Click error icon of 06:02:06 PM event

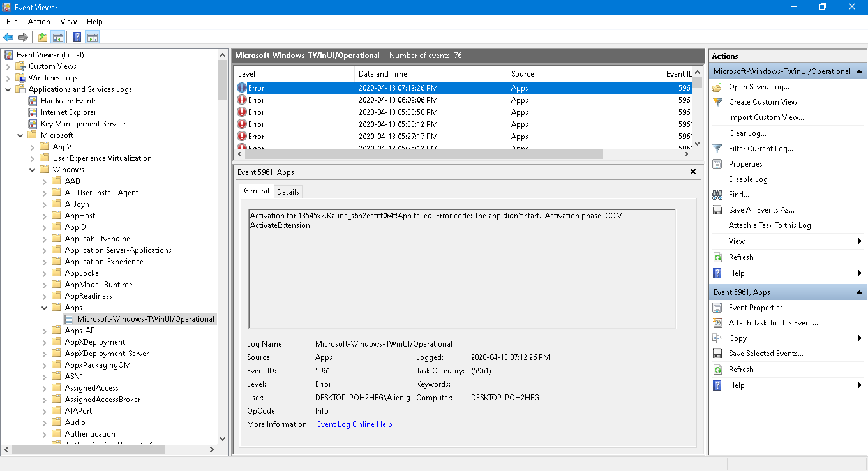(x=242, y=100)
